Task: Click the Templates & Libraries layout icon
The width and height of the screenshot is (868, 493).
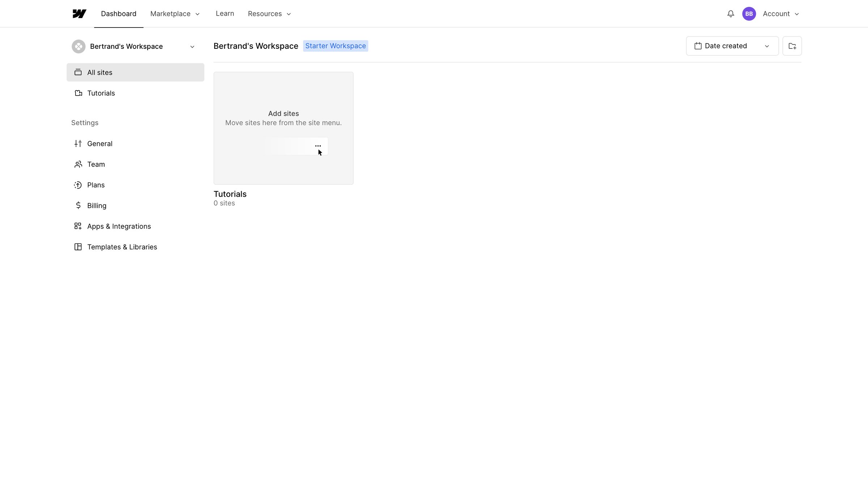Action: pos(78,247)
